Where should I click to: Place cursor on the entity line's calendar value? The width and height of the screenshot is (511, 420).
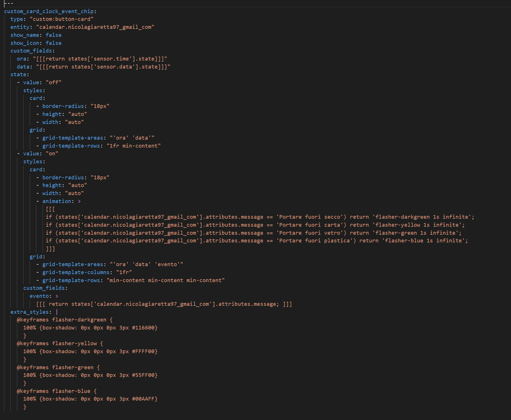(95, 27)
